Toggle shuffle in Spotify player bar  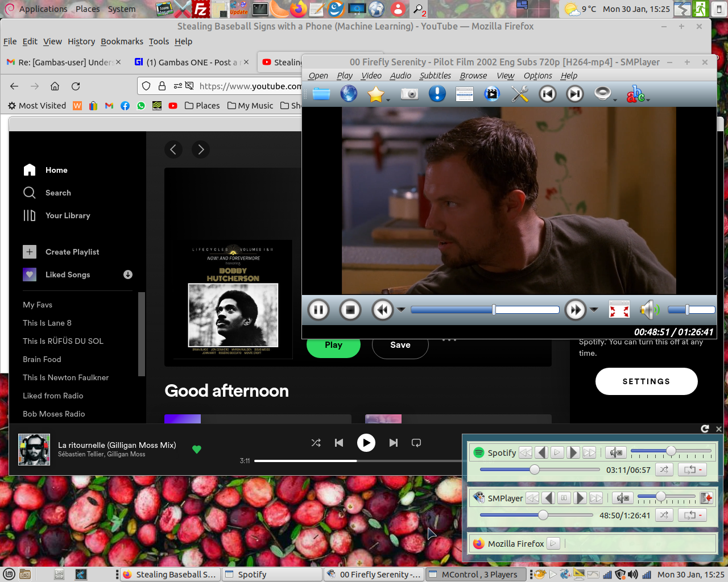coord(316,443)
